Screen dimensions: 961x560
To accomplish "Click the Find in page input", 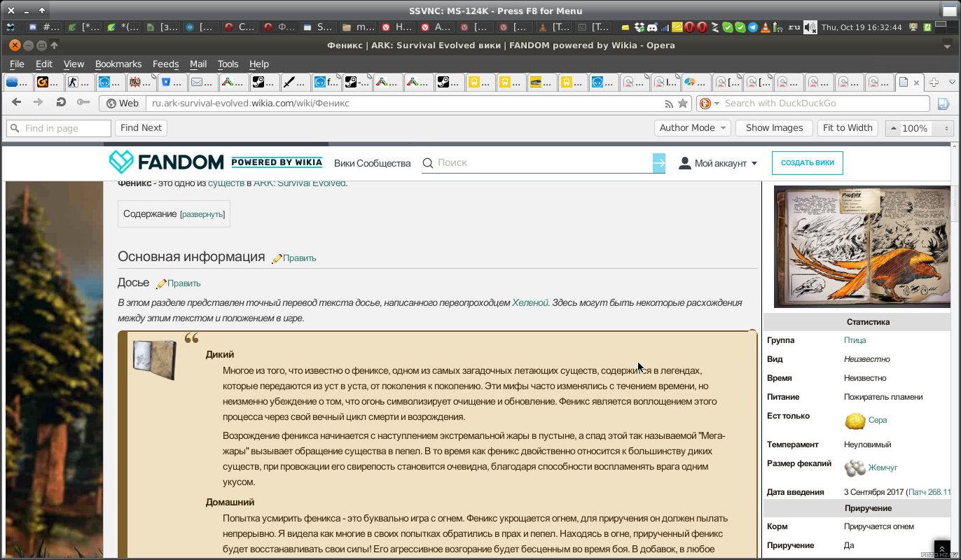I will 59,128.
